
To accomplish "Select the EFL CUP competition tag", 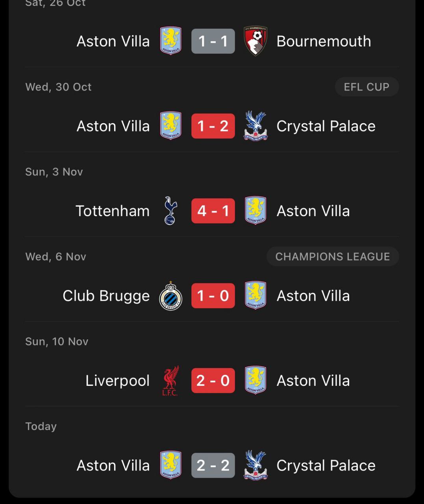I will click(367, 87).
